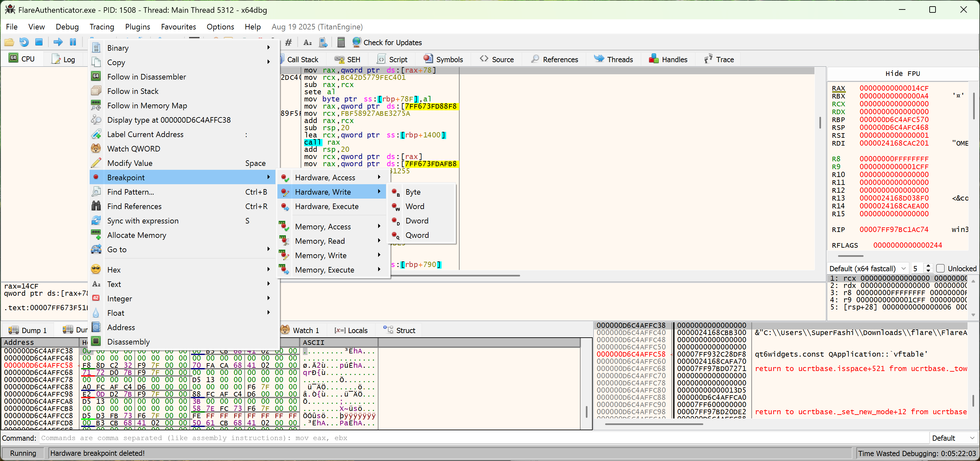
Task: Click the memory chip icon beside Allocate Memory
Action: pyautogui.click(x=96, y=235)
